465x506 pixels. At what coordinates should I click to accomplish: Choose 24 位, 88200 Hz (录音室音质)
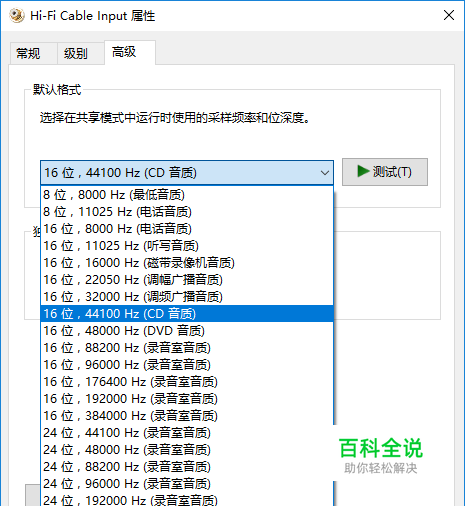point(187,467)
